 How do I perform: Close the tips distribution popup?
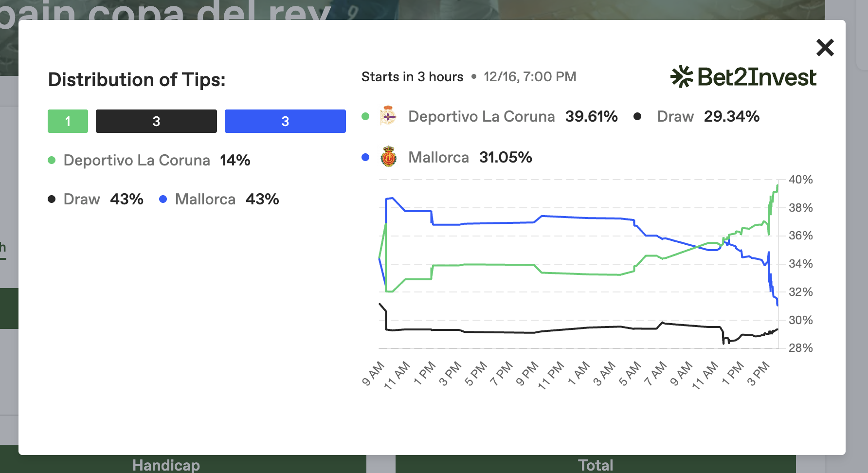[825, 48]
